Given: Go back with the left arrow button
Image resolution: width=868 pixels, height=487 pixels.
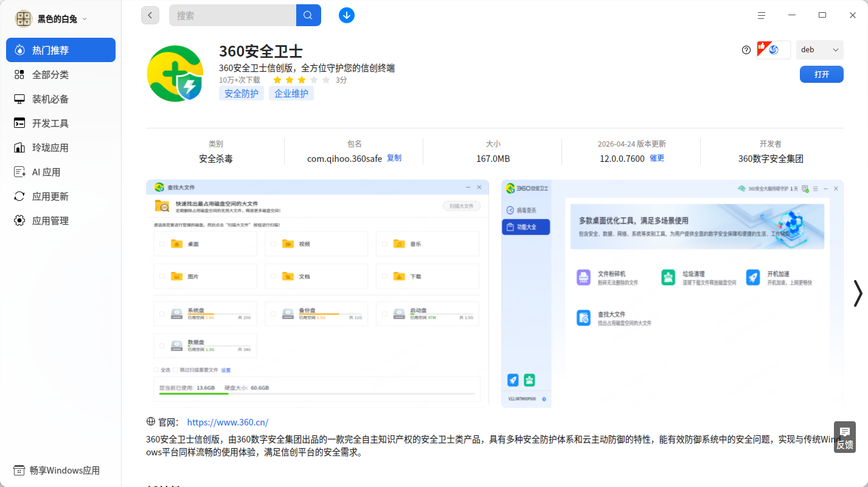Looking at the screenshot, I should click(x=150, y=15).
